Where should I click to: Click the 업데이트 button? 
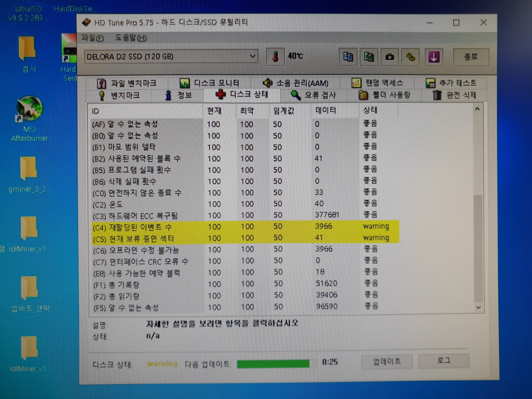(387, 362)
